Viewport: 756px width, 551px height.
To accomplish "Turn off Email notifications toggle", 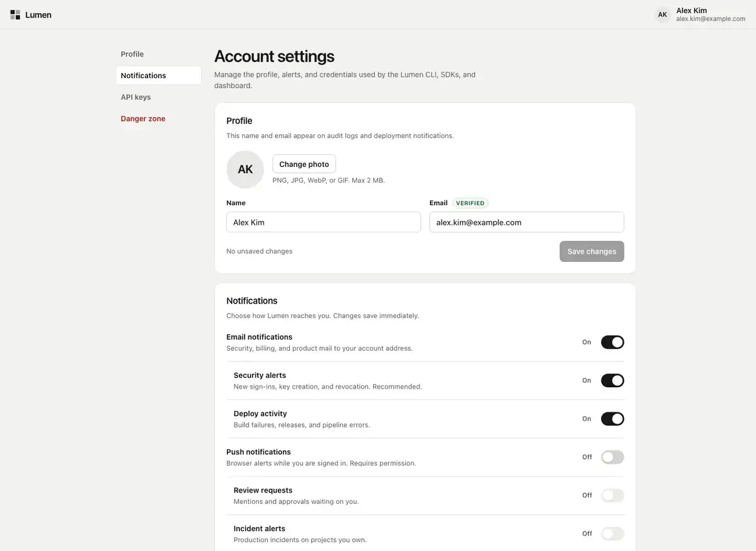I will (612, 342).
